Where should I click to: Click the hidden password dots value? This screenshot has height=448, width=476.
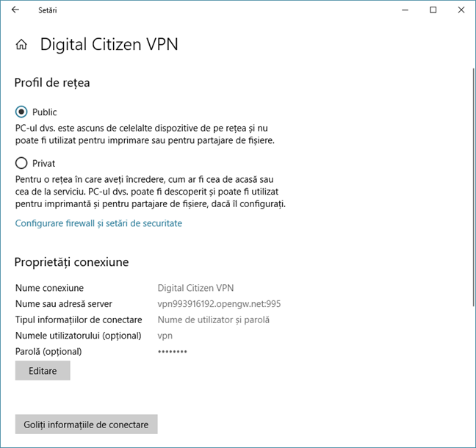[x=172, y=352]
